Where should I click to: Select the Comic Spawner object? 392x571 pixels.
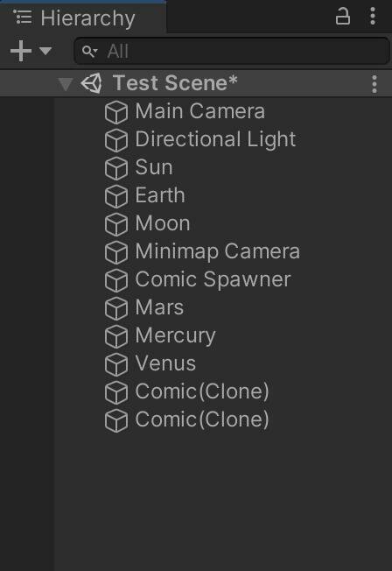[213, 279]
